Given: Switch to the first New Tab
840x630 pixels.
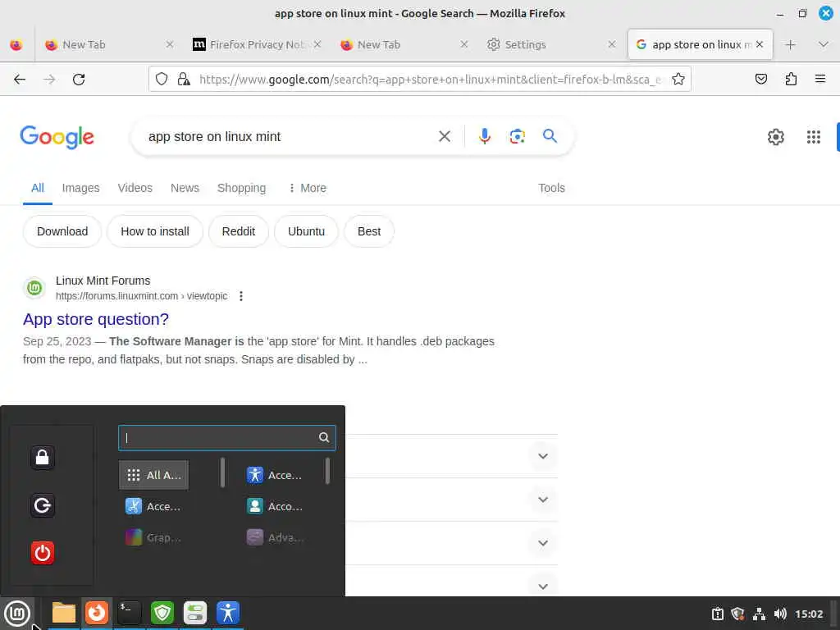Looking at the screenshot, I should click(x=109, y=44).
